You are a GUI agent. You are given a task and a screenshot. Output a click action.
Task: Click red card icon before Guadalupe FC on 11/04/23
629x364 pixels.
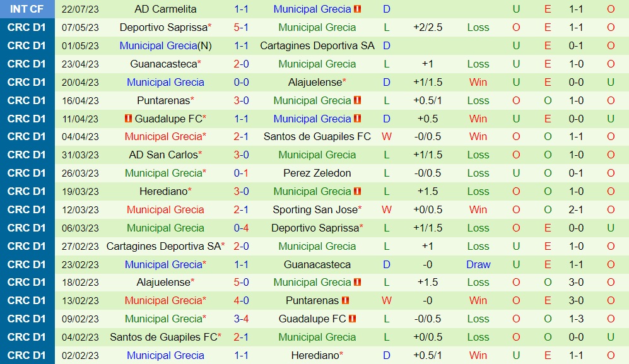pos(129,119)
